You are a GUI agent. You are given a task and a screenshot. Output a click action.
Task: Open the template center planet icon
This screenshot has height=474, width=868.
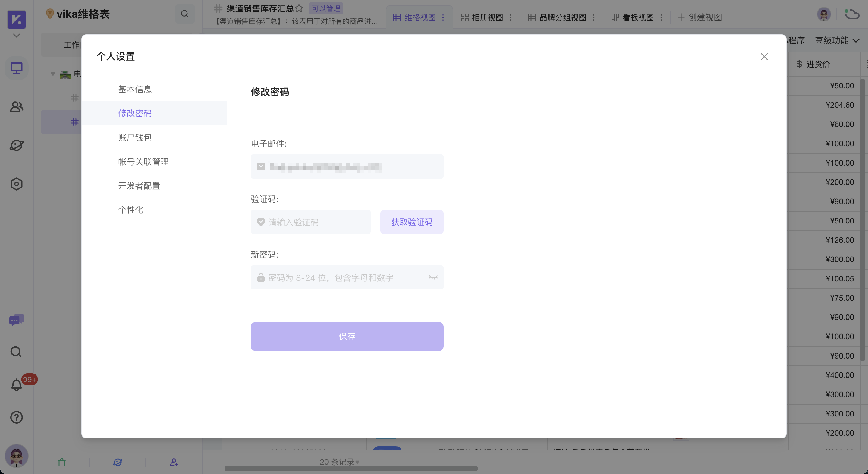16,145
